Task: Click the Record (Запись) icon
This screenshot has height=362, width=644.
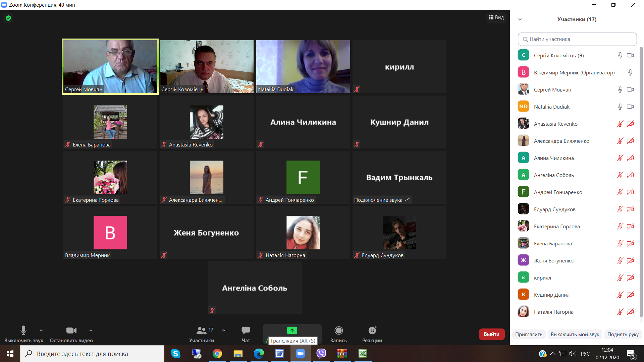Action: pyautogui.click(x=338, y=330)
